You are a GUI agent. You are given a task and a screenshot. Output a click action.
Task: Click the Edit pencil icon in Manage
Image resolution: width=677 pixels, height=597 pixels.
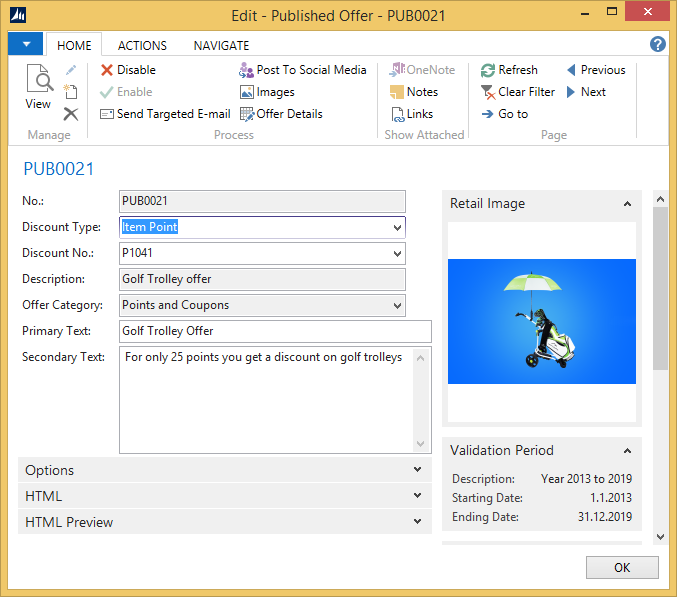(71, 70)
